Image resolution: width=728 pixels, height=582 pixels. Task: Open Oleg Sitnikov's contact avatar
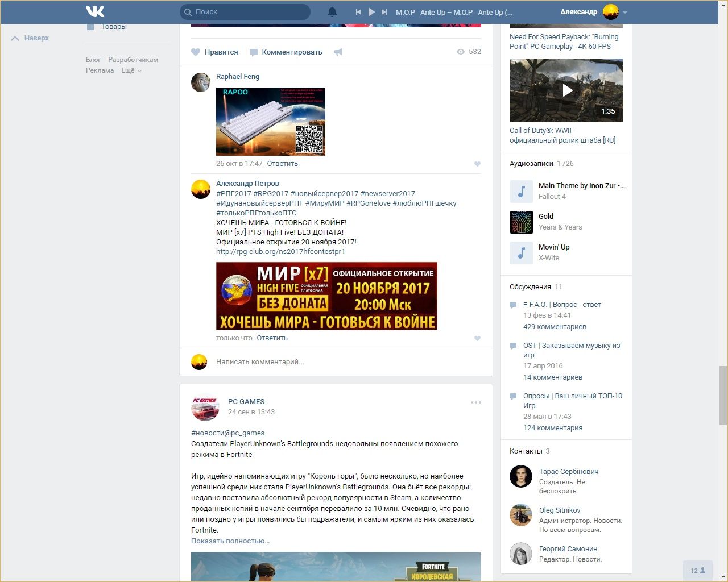(x=521, y=516)
